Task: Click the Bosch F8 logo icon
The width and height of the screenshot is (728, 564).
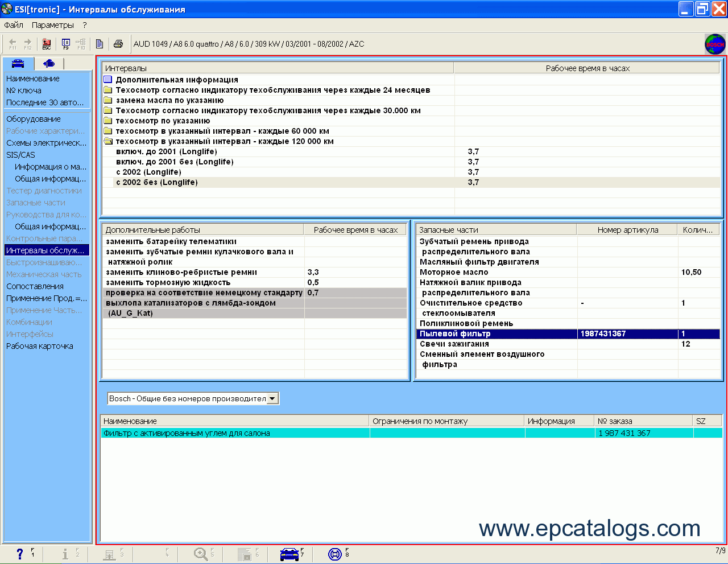Action: (335, 553)
